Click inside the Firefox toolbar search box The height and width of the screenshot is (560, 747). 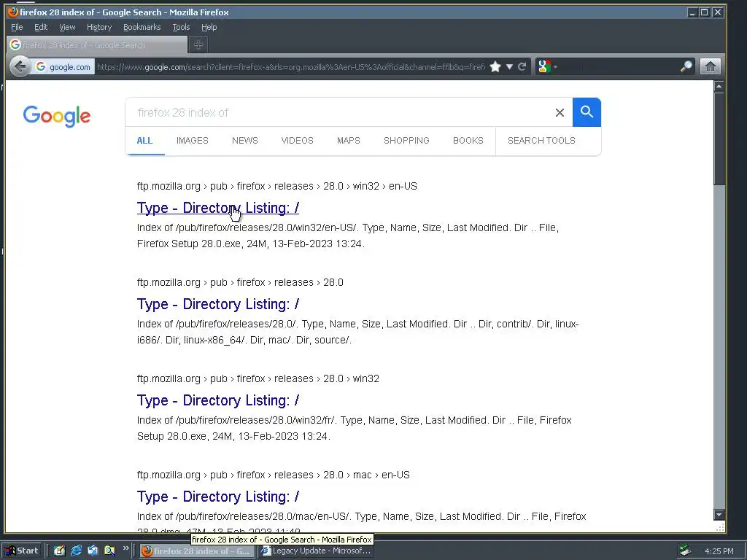coord(619,66)
